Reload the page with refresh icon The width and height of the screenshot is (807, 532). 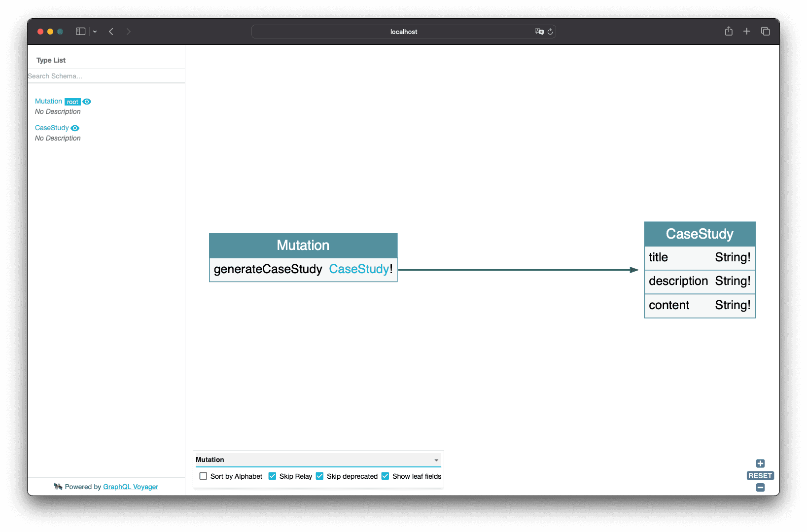click(x=550, y=32)
